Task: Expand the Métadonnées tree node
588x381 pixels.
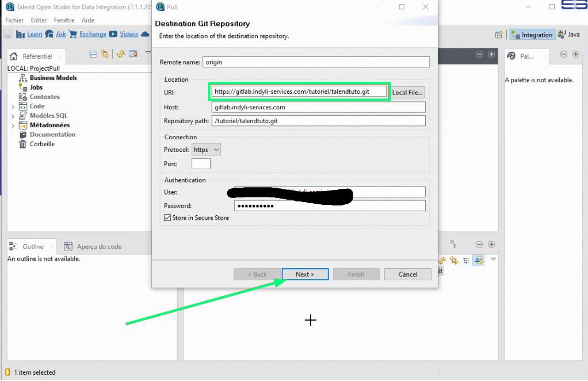Action: [x=13, y=125]
